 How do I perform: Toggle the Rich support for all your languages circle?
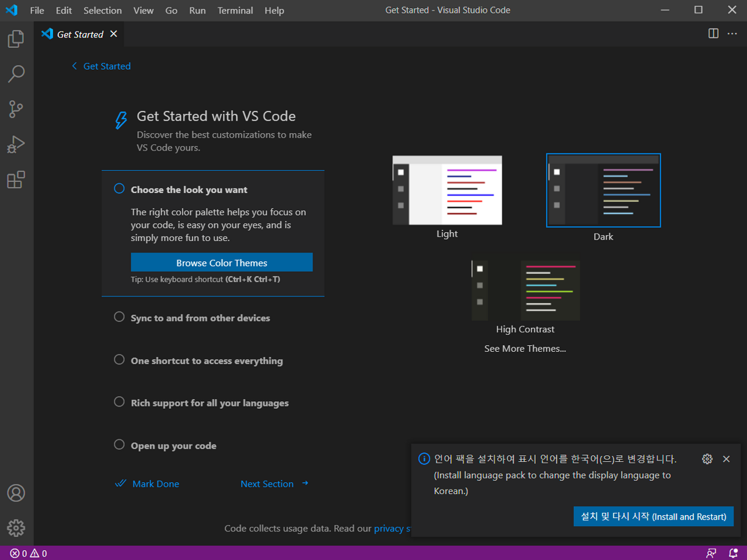pos(119,402)
